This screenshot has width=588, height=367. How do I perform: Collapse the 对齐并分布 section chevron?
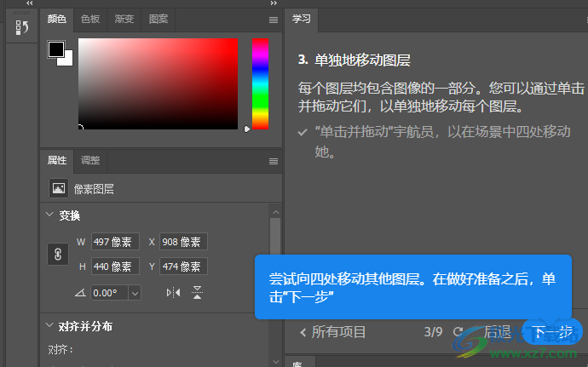coord(49,325)
